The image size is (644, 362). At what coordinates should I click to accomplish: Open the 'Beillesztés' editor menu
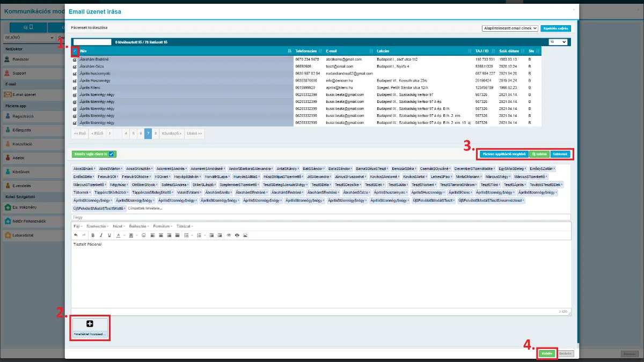[x=139, y=226]
